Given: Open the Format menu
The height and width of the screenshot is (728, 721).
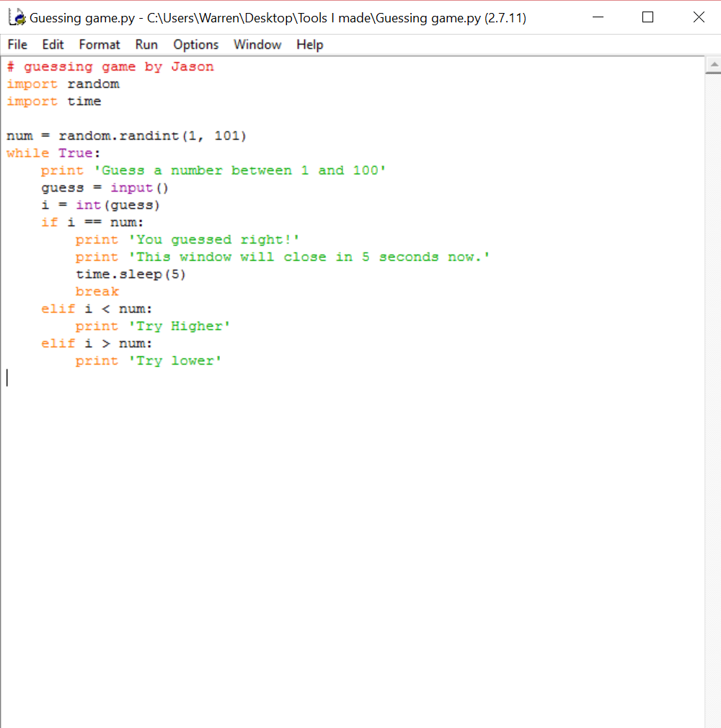Looking at the screenshot, I should pyautogui.click(x=99, y=45).
